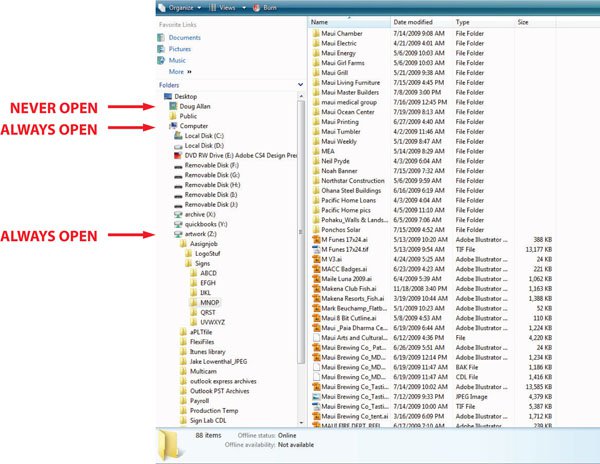Select the Aasignjob folder
Screen dimensions: 600x464
pos(204,244)
